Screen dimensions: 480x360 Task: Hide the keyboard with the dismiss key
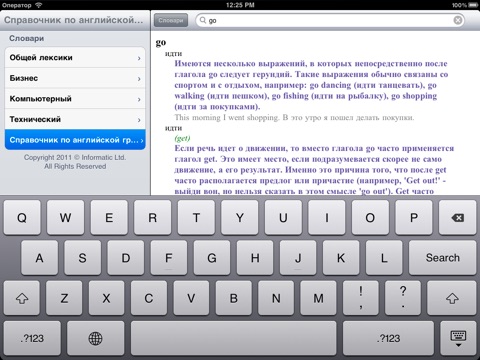(x=458, y=338)
